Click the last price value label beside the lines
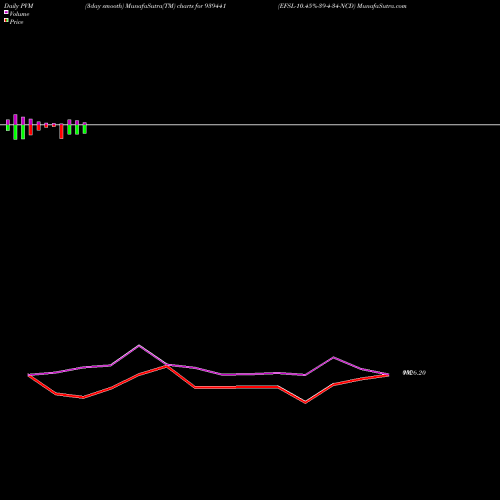The height and width of the screenshot is (500, 500). [414, 373]
